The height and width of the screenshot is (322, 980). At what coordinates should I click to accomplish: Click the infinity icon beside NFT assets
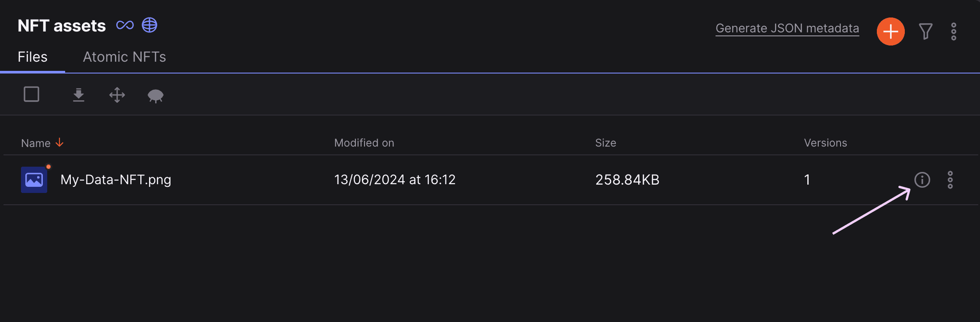click(125, 25)
